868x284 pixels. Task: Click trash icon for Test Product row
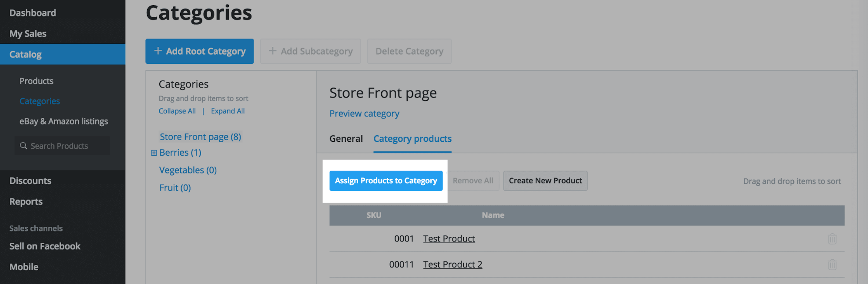pos(832,239)
